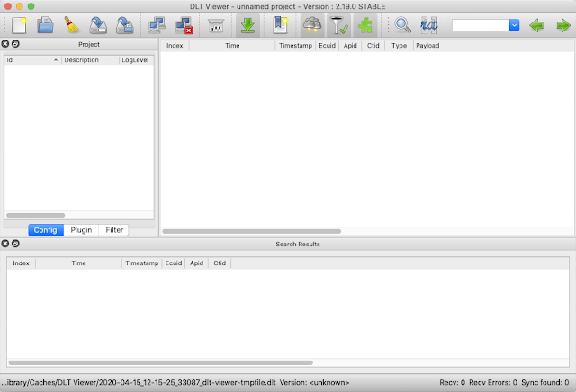Minimize the DLT Viewer window

[x=20, y=6]
